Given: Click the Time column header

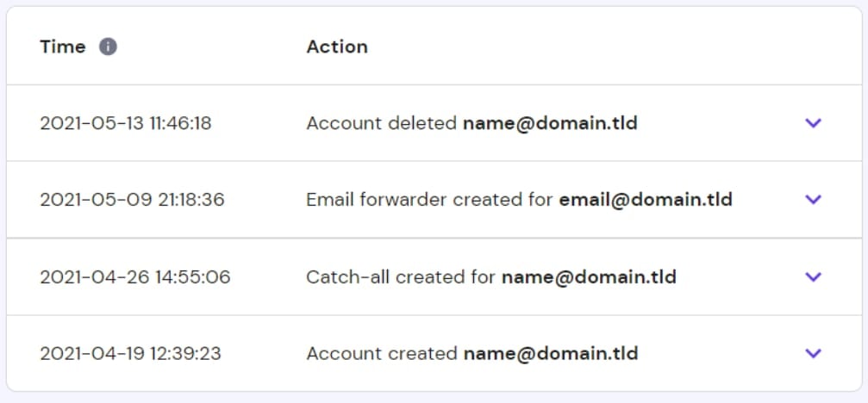Looking at the screenshot, I should [x=63, y=46].
